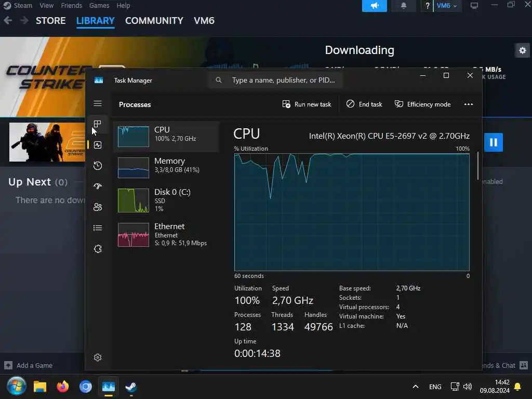Screen dimensions: 532x399
Task: Click Steam Big Picture monitor icon
Action: pyautogui.click(x=474, y=6)
